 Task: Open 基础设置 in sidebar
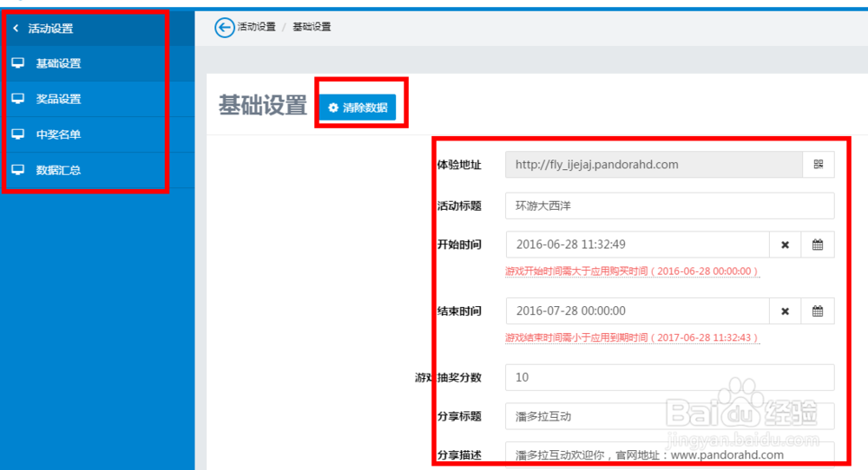click(97, 63)
